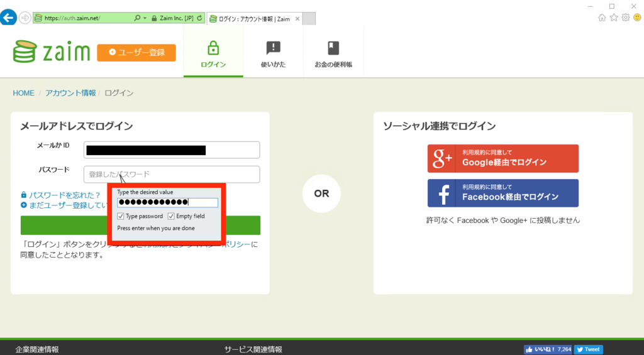Toggle the Empty field checkbox

click(x=171, y=216)
